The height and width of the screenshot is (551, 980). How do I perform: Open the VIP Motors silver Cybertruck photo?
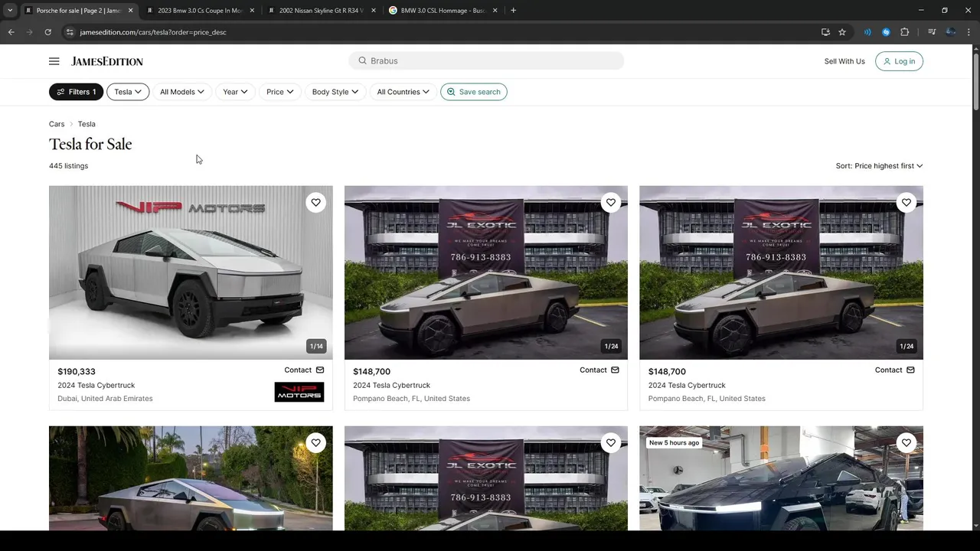click(x=191, y=272)
